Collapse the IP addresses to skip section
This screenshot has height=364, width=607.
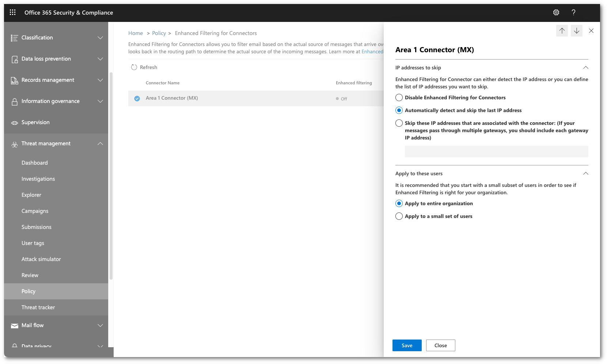click(x=586, y=67)
